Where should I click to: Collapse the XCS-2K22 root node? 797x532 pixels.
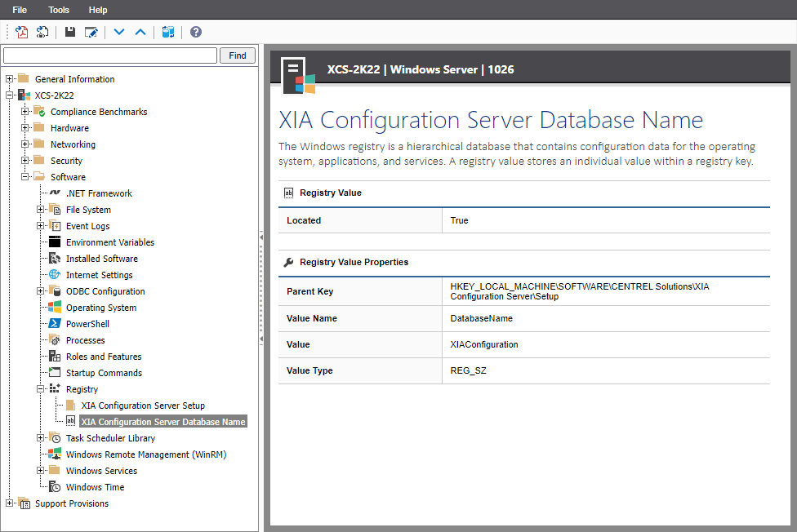point(9,95)
